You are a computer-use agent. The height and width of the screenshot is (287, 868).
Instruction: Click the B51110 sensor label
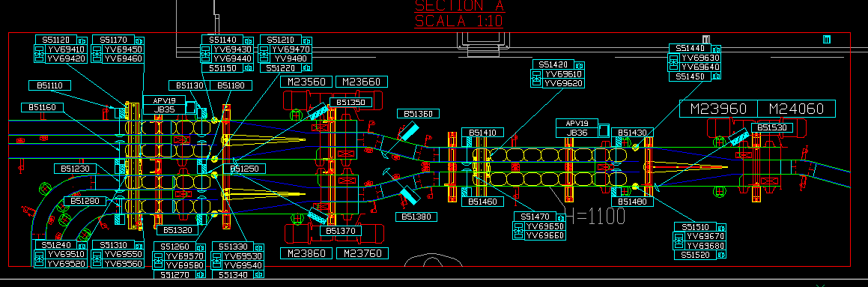point(50,85)
